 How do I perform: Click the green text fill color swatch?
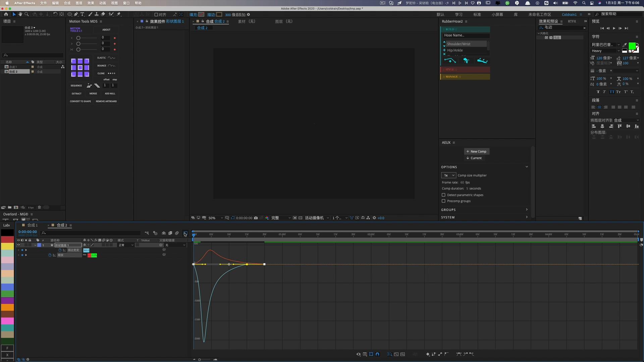click(x=632, y=46)
